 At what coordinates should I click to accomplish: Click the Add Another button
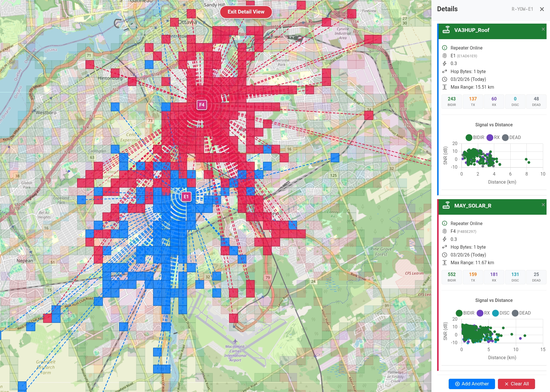click(472, 384)
